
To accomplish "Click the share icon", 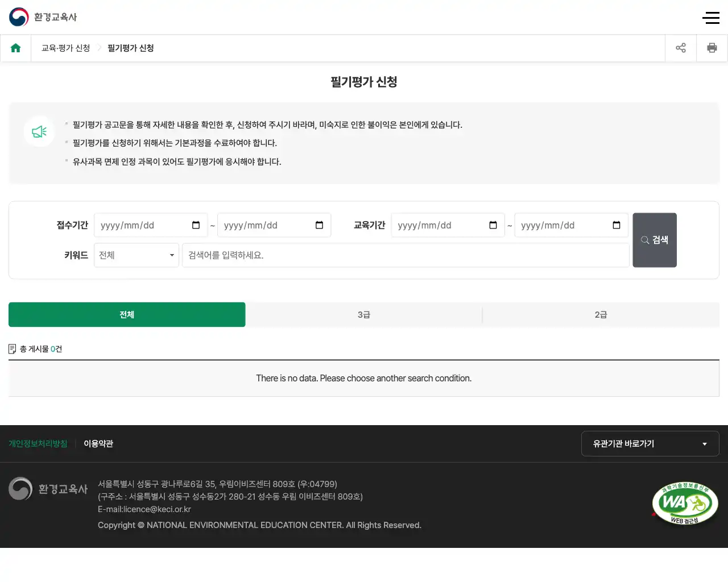I will pos(681,48).
